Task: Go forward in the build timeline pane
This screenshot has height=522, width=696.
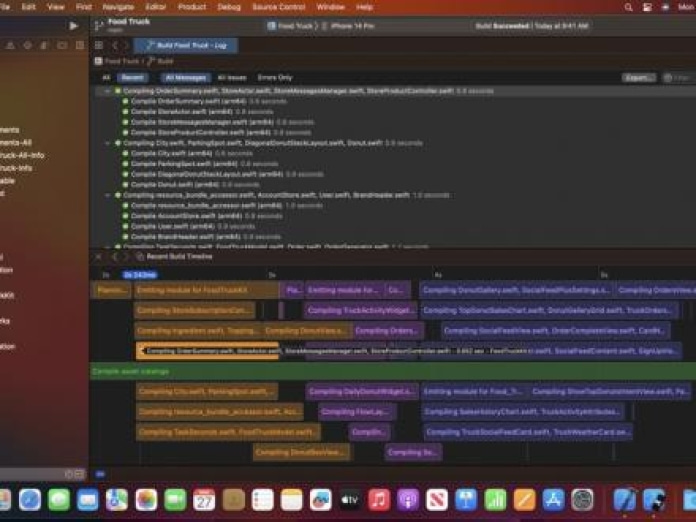Action: [x=126, y=257]
